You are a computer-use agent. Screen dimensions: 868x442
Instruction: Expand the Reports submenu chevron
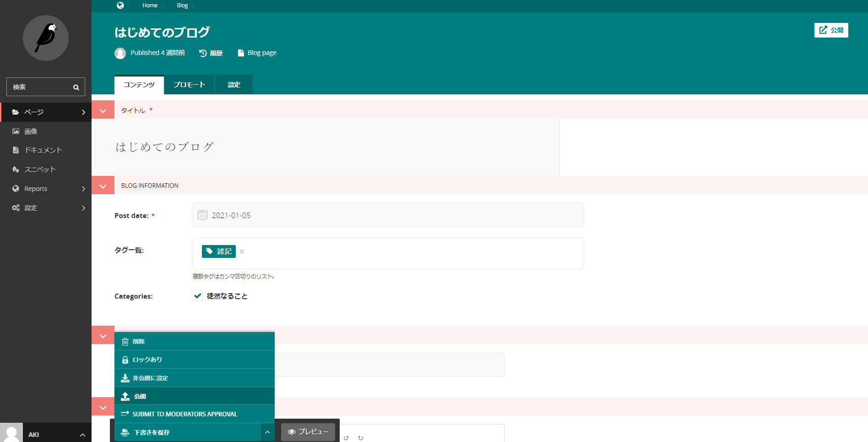point(83,189)
